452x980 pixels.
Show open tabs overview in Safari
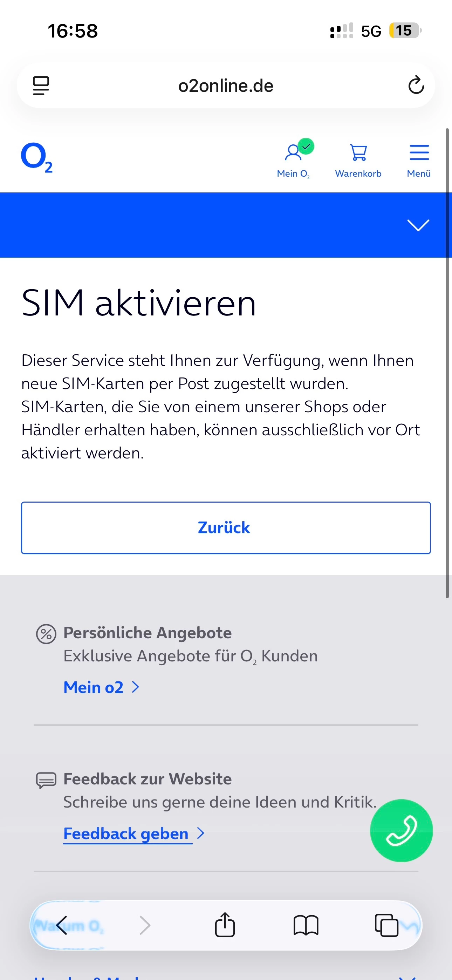tap(386, 925)
